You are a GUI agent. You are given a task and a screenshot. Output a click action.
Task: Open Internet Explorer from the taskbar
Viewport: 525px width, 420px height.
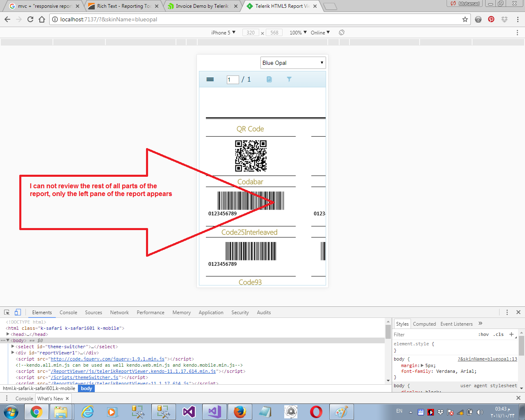pyautogui.click(x=88, y=412)
